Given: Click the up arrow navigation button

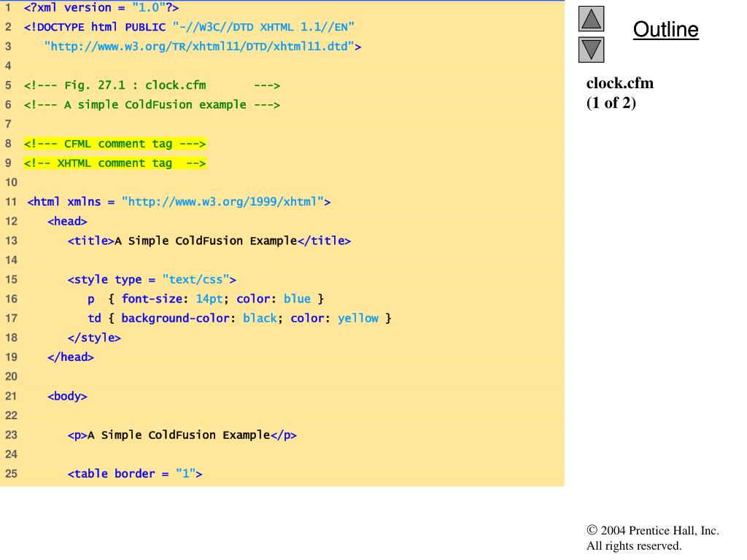Looking at the screenshot, I should 591,18.
